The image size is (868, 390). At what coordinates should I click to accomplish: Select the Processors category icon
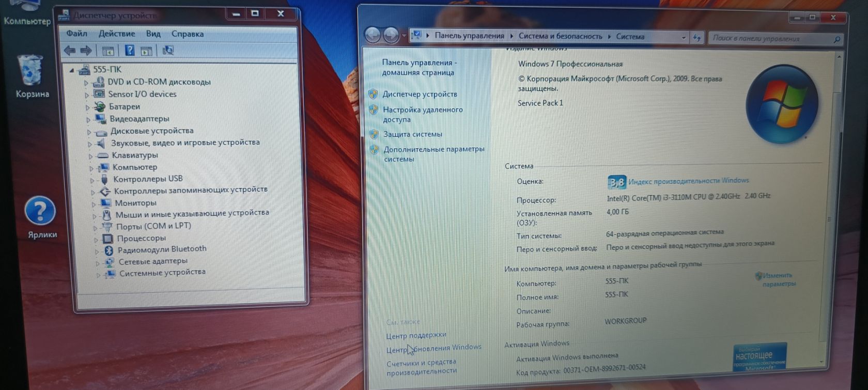pyautogui.click(x=107, y=239)
